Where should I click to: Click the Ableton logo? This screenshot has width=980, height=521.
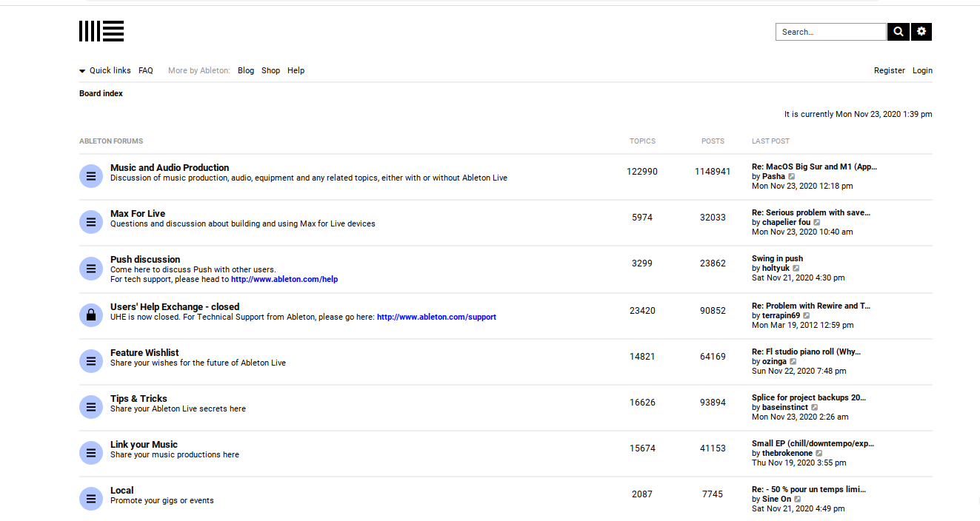[x=101, y=31]
